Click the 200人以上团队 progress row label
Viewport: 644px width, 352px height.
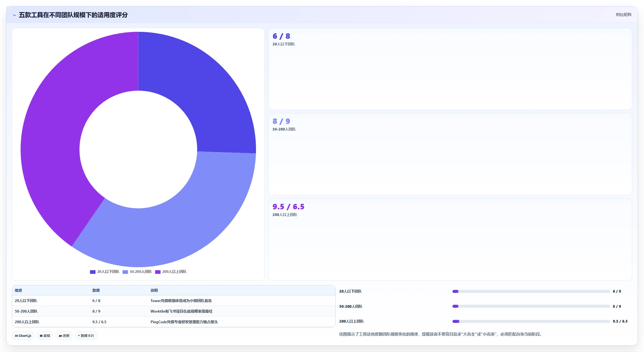click(351, 321)
